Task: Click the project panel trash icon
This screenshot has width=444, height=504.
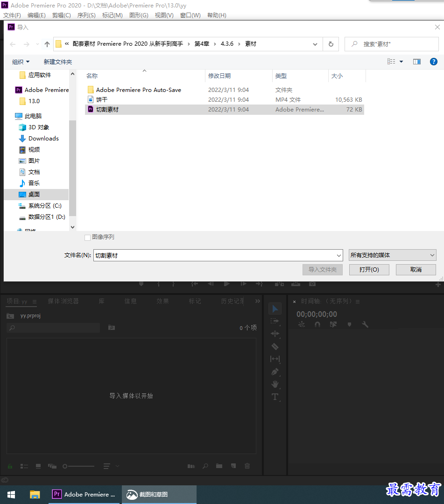Action: click(x=247, y=466)
